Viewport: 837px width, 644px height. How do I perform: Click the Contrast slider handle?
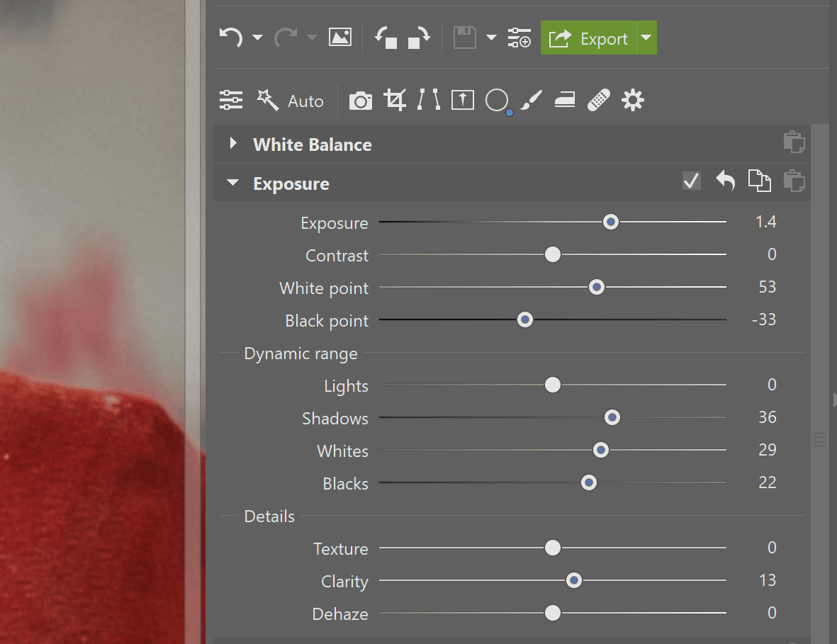(553, 254)
